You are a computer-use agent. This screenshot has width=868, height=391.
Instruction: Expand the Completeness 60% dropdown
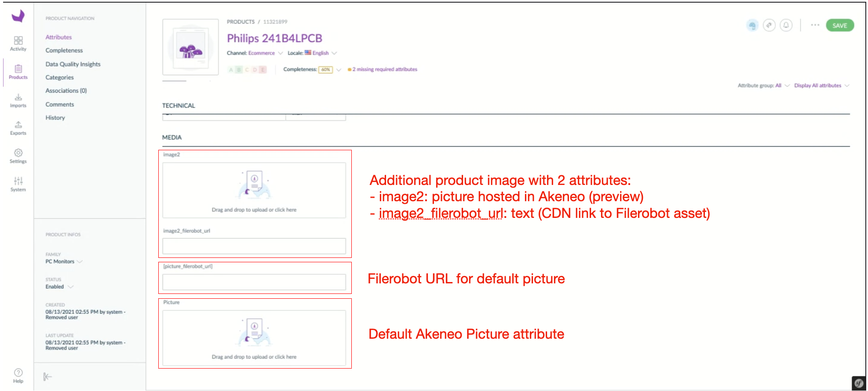pos(330,69)
